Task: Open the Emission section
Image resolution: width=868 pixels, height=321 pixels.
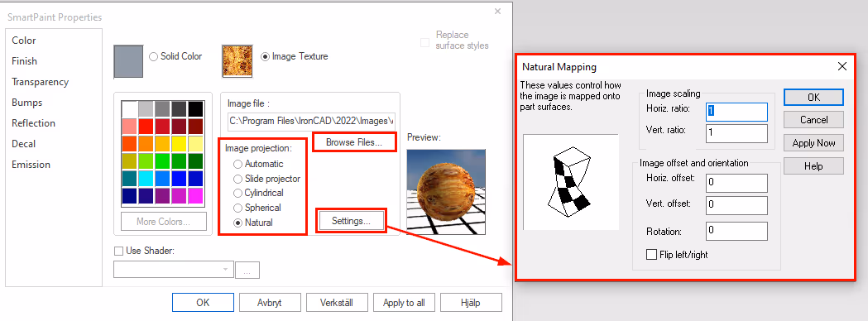Action: (x=31, y=165)
